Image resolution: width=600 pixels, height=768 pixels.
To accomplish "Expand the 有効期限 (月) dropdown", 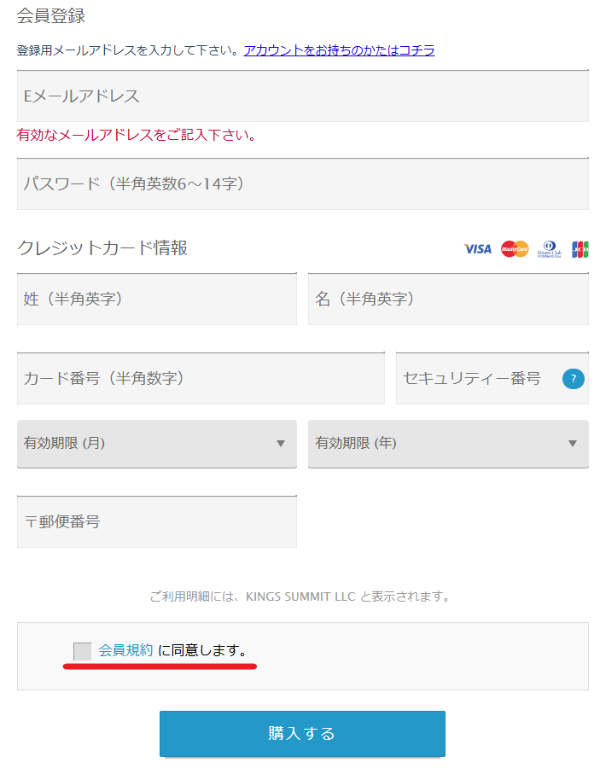I will [x=157, y=443].
